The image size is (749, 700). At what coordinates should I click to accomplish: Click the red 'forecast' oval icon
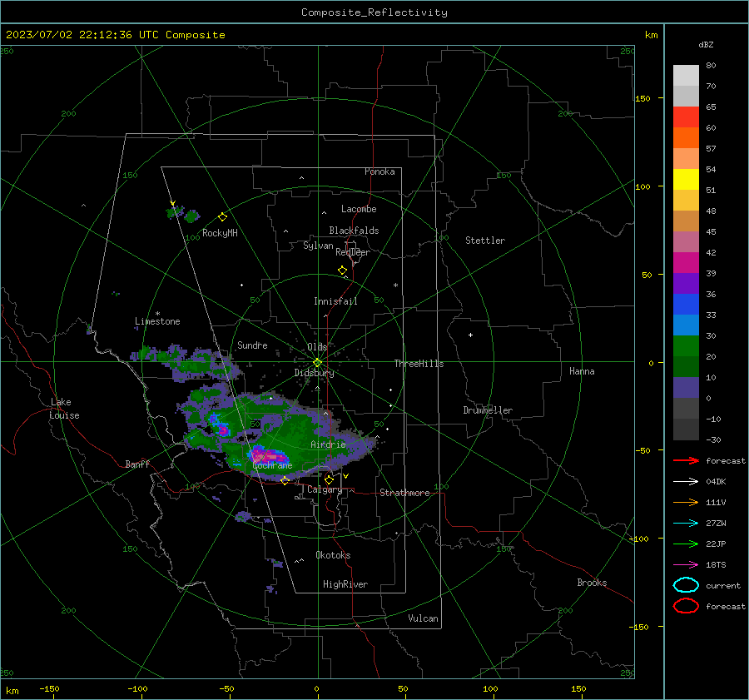(686, 606)
